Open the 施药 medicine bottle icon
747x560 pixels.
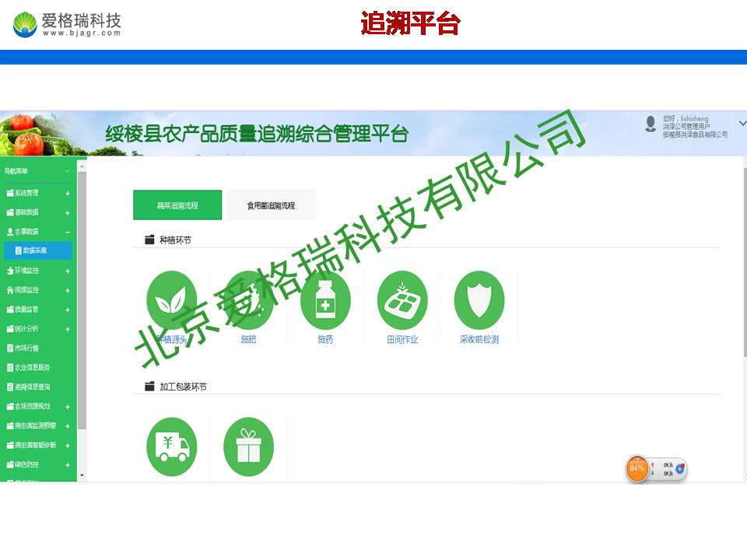(x=325, y=300)
